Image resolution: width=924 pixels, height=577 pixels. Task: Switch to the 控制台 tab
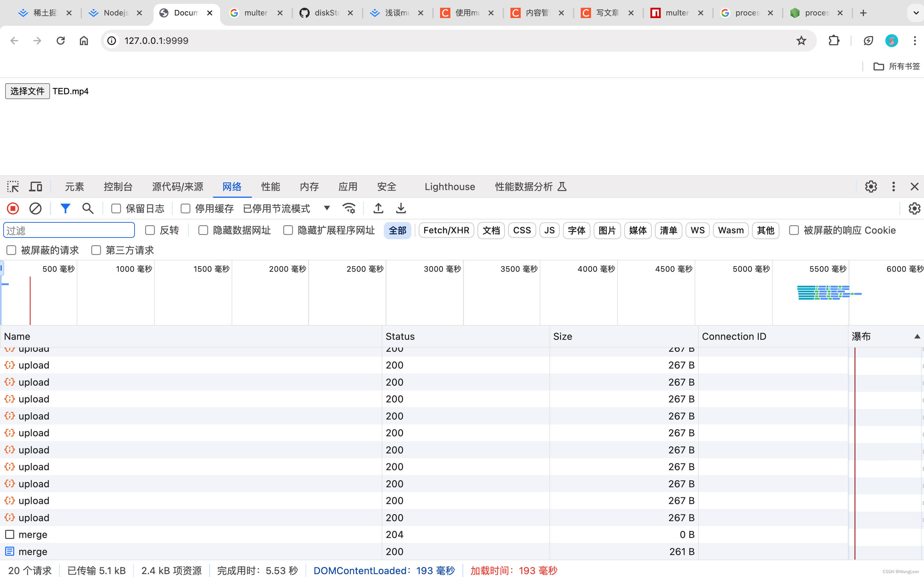coord(118,187)
